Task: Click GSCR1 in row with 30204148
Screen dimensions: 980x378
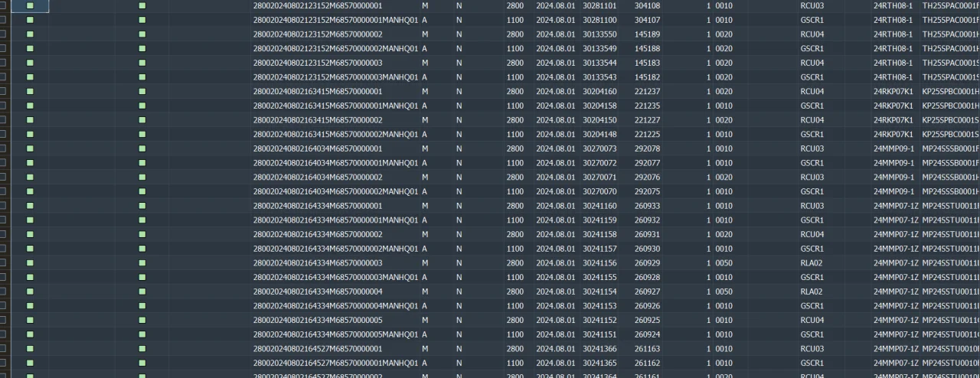Action: click(x=812, y=134)
